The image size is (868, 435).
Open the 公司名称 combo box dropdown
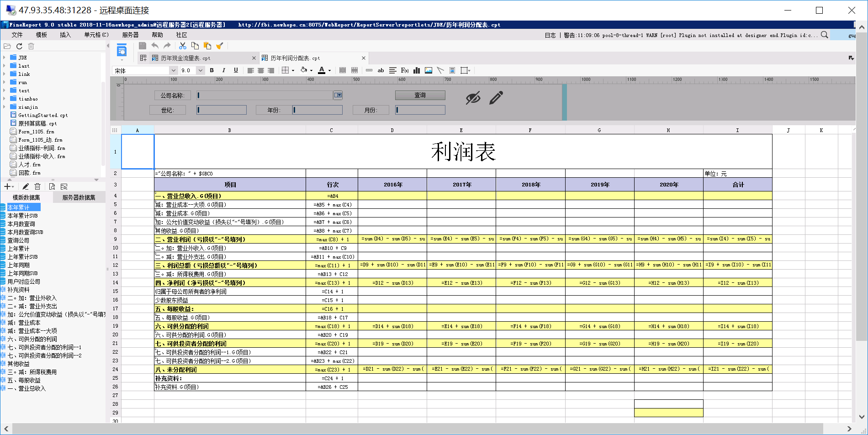pos(338,95)
